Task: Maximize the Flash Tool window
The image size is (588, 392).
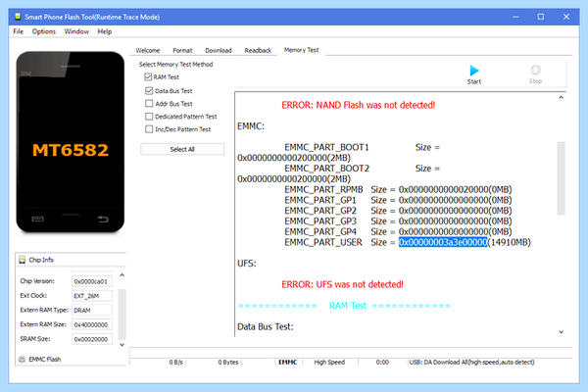Action: point(541,17)
